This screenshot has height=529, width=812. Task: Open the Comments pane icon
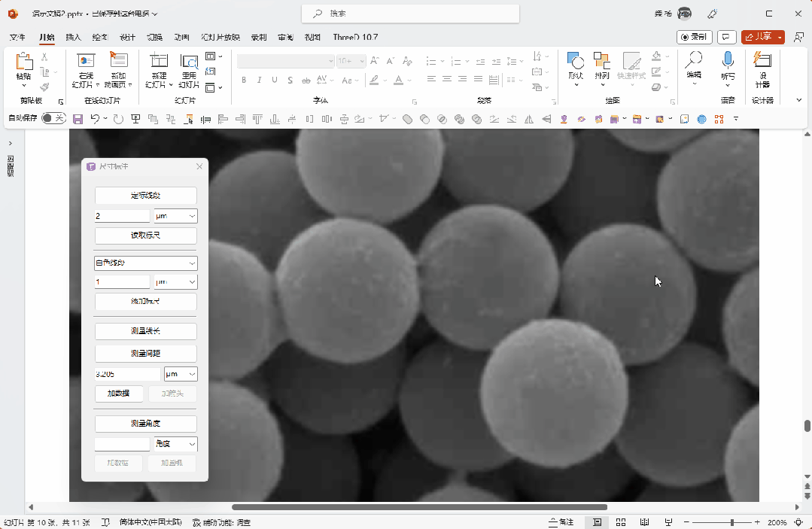[x=726, y=37]
